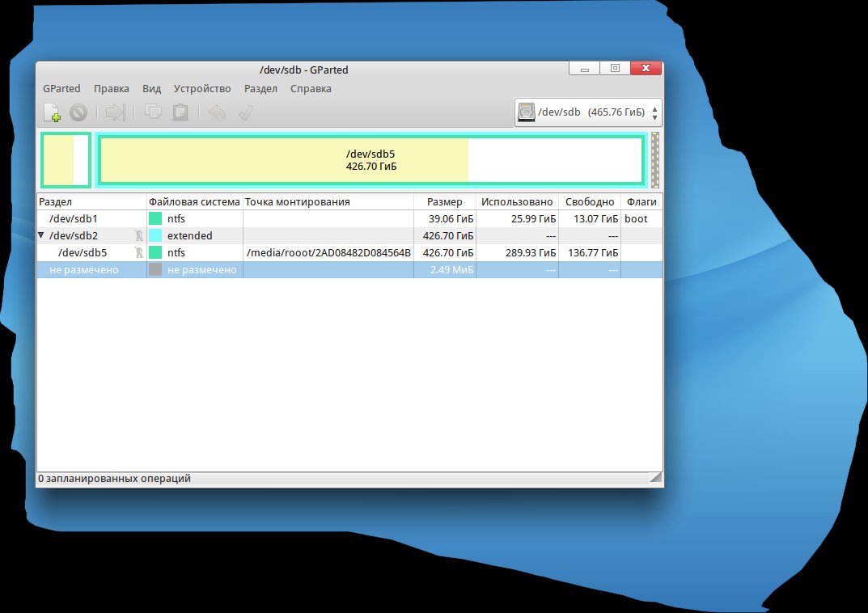Click the gray unallocated color swatch
This screenshot has width=868, height=613.
pos(155,270)
